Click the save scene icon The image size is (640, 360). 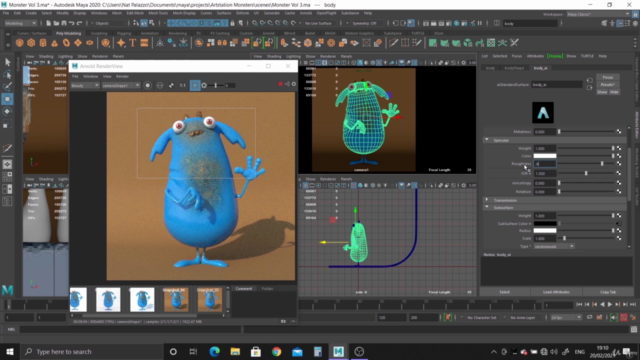[64, 23]
